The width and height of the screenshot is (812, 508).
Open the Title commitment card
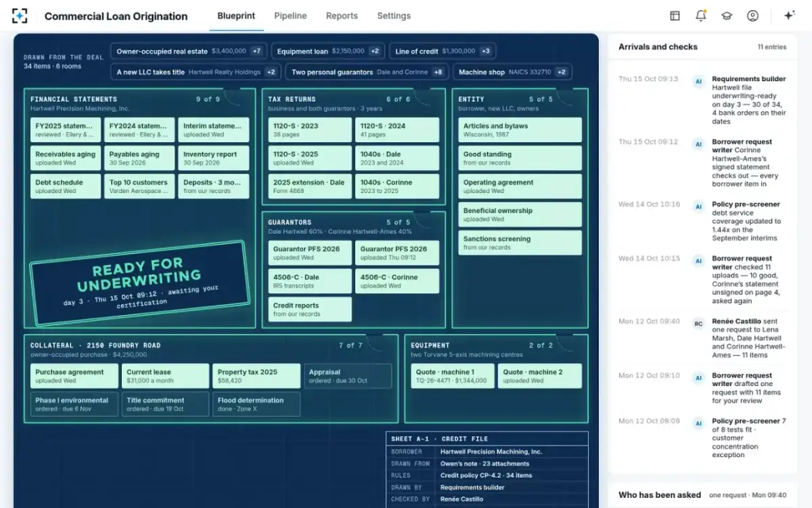point(165,404)
